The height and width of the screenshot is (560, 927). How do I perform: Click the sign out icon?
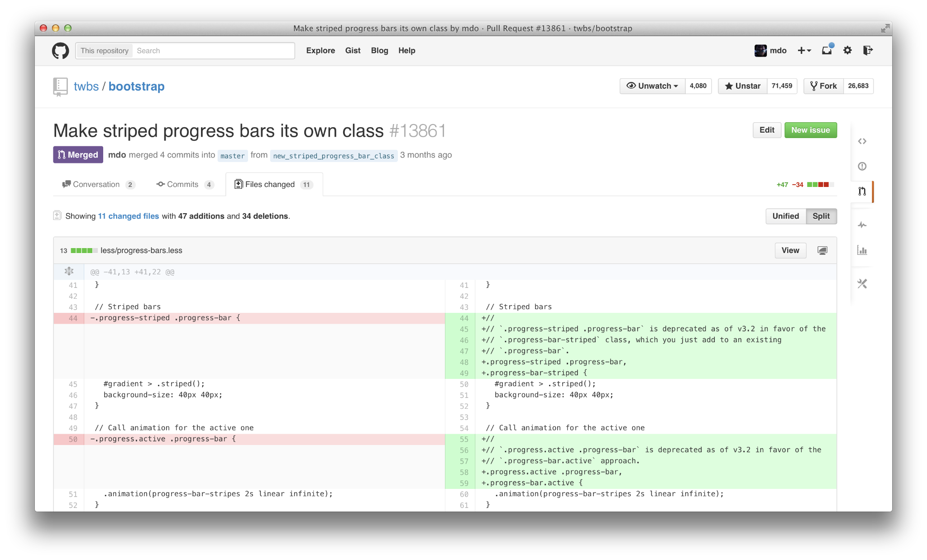click(x=868, y=50)
